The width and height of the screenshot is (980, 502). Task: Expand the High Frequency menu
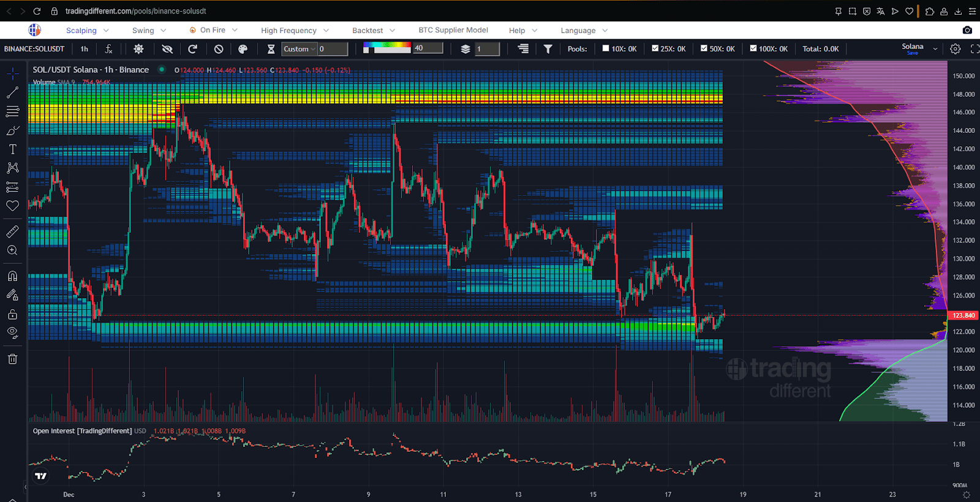[x=295, y=31]
